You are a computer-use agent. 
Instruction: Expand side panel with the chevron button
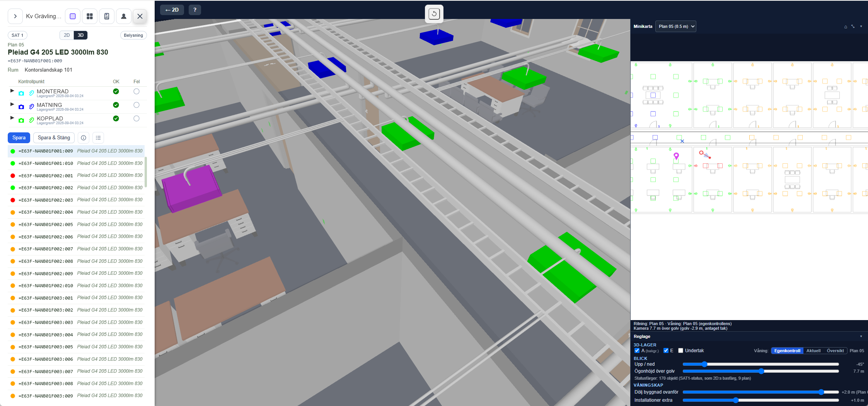point(15,16)
